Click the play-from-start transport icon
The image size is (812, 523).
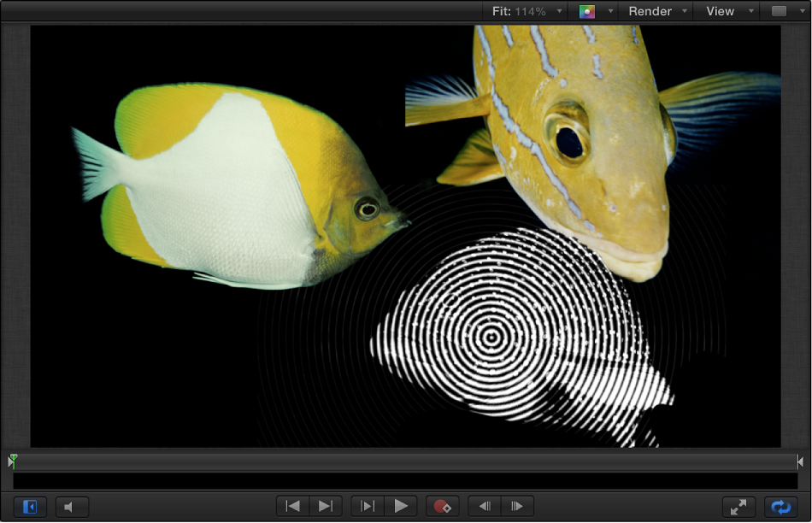[367, 506]
